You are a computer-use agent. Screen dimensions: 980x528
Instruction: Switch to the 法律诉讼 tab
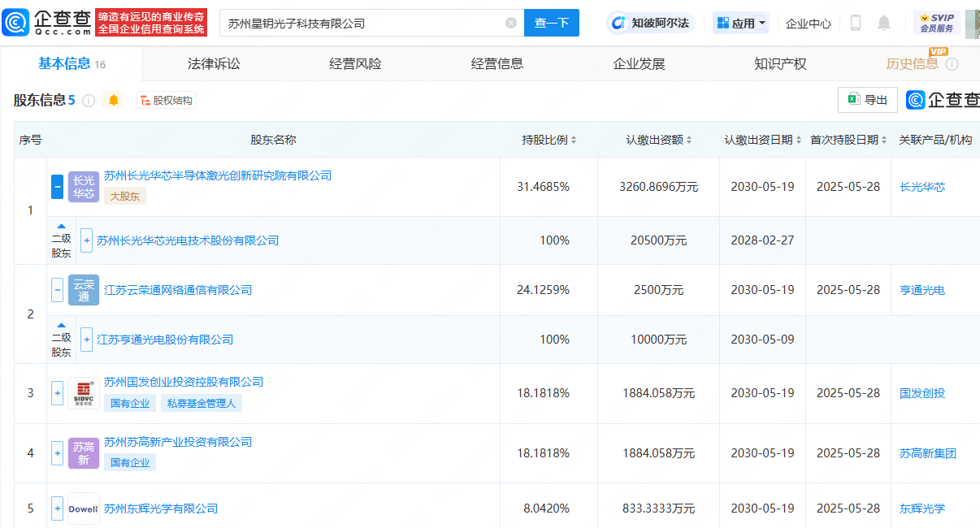click(x=214, y=63)
